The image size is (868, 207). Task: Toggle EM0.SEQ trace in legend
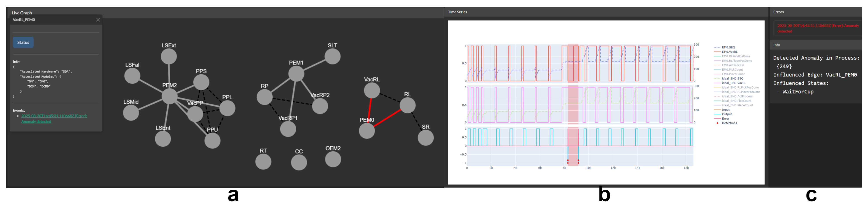click(x=728, y=47)
